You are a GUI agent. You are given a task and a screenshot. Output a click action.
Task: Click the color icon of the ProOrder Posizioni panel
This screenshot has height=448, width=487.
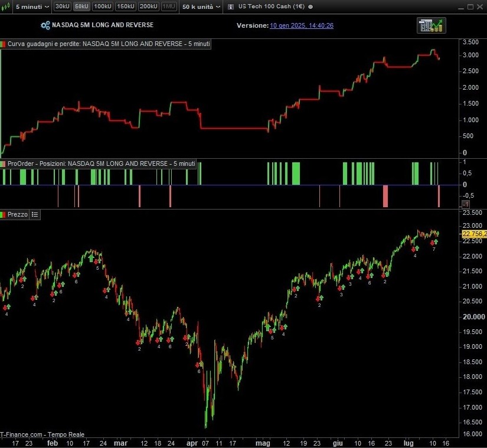3,163
